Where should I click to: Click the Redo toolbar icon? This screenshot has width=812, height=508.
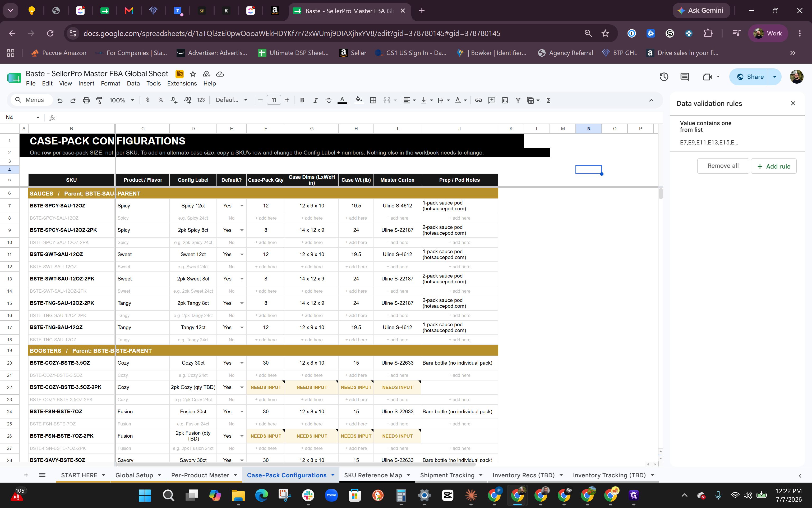point(73,100)
